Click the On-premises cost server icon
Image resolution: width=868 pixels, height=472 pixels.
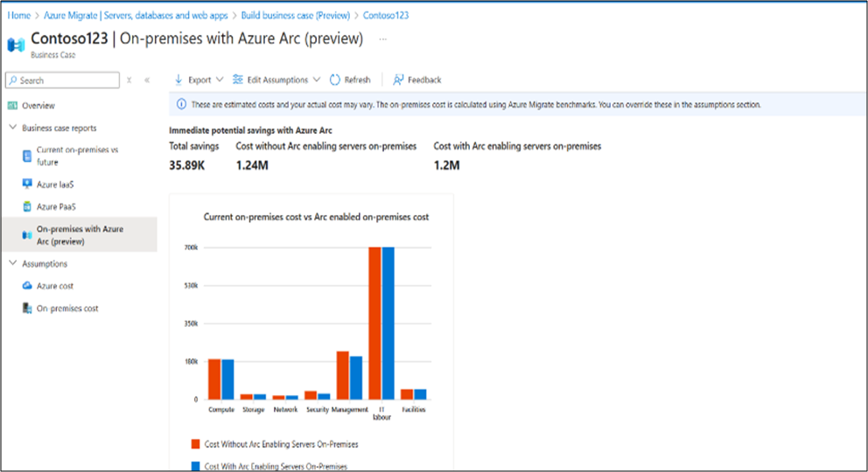tap(26, 308)
